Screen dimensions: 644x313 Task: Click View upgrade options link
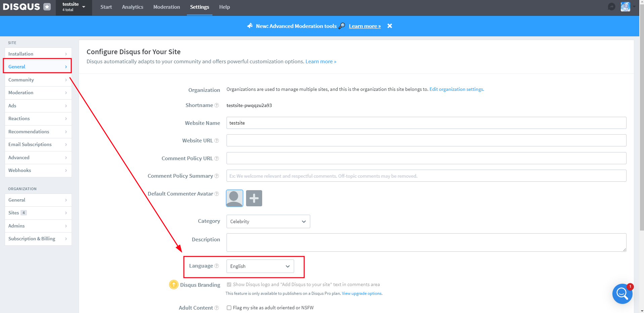pos(362,293)
